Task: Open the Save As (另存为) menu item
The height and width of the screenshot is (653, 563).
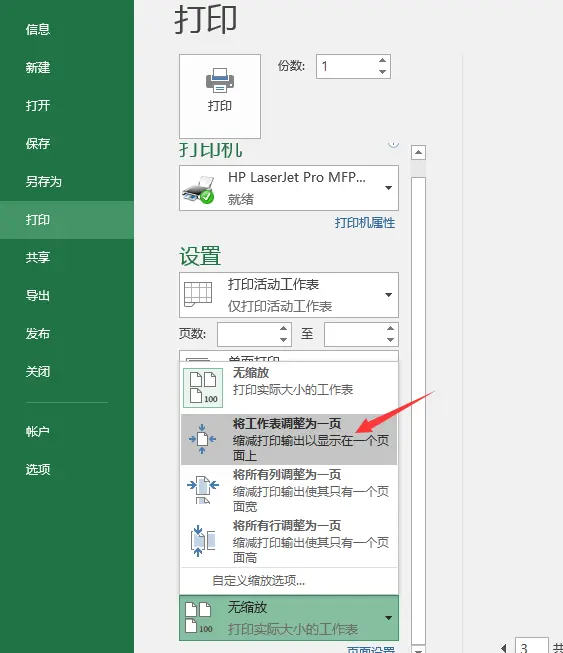Action: 43,182
